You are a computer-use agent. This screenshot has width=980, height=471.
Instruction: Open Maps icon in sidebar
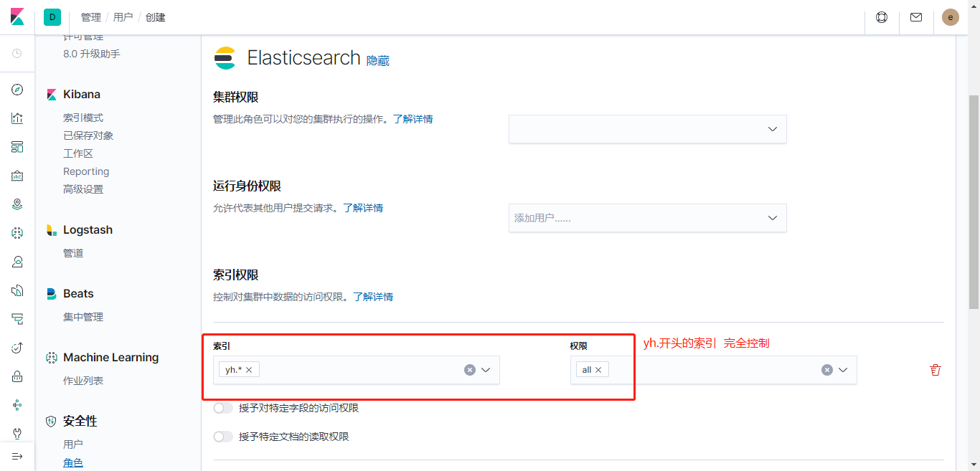[x=17, y=204]
